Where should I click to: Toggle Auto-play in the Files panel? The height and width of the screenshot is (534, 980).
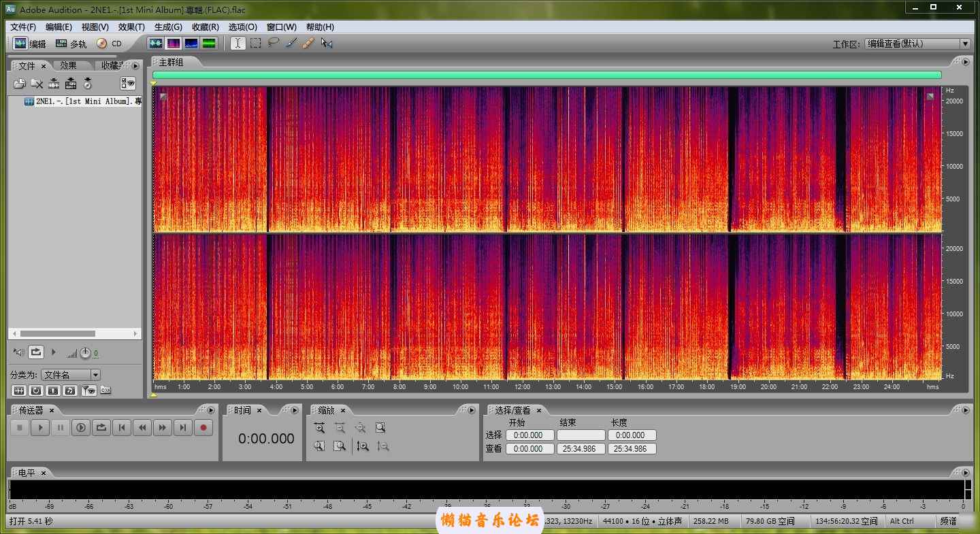pyautogui.click(x=19, y=352)
